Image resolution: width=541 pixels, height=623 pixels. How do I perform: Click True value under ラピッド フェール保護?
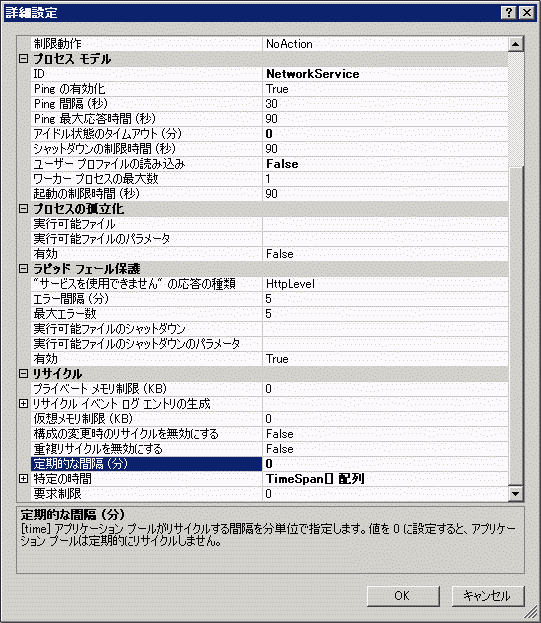coord(385,358)
